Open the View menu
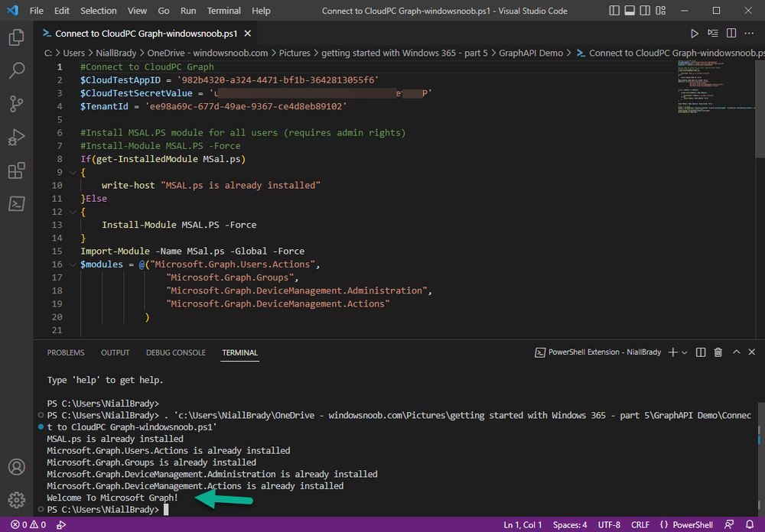 click(137, 10)
